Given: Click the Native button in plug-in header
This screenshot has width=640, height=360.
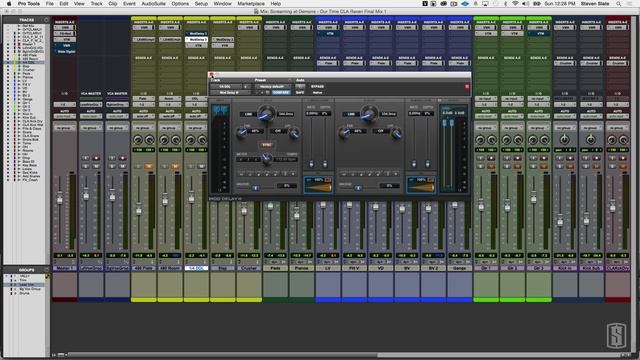Looking at the screenshot, I should (x=318, y=93).
